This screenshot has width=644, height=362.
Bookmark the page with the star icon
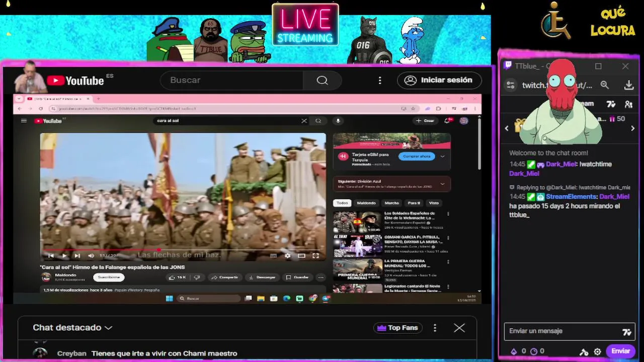(413, 109)
